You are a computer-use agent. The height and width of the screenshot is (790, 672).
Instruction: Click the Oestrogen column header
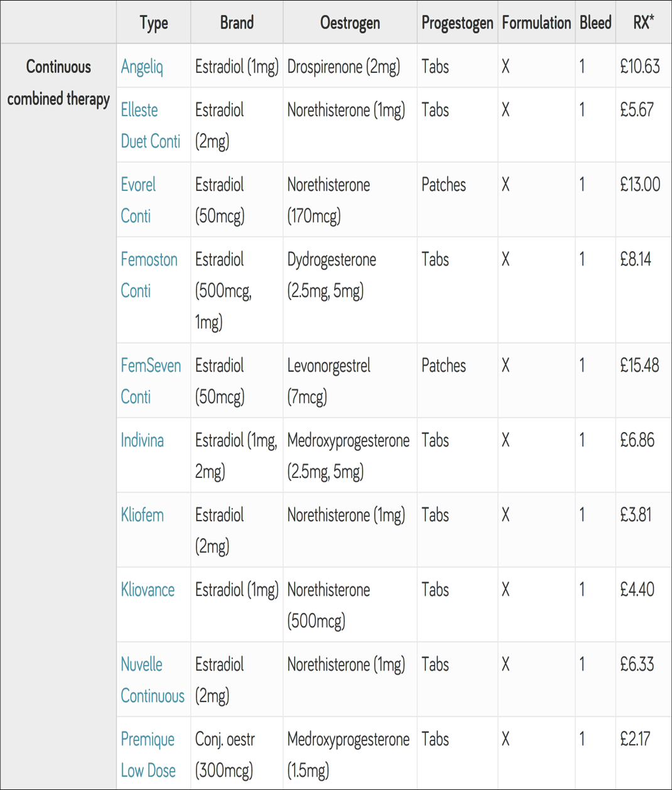click(350, 23)
